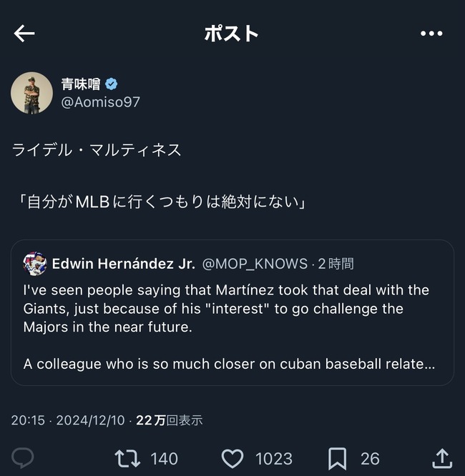Viewport: 465px width, 476px height.
Task: Tap the 20:15 · 2024/12/10 timestamp
Action: [x=68, y=420]
